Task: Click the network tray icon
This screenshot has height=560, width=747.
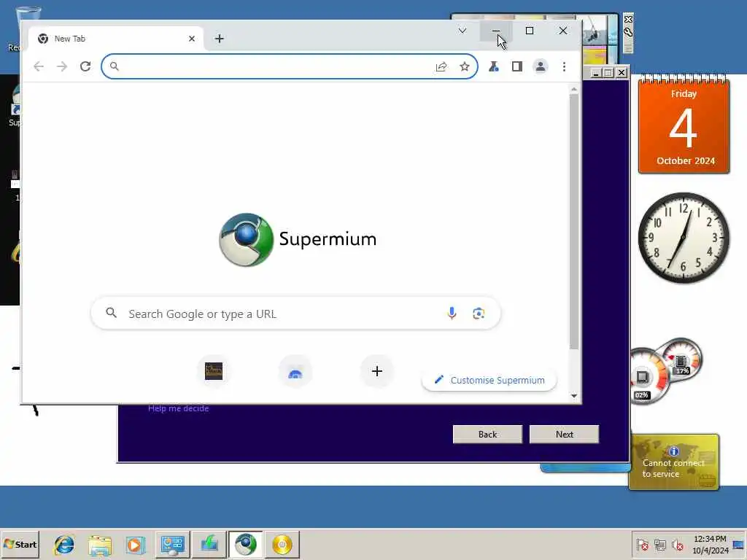Action: (659, 544)
